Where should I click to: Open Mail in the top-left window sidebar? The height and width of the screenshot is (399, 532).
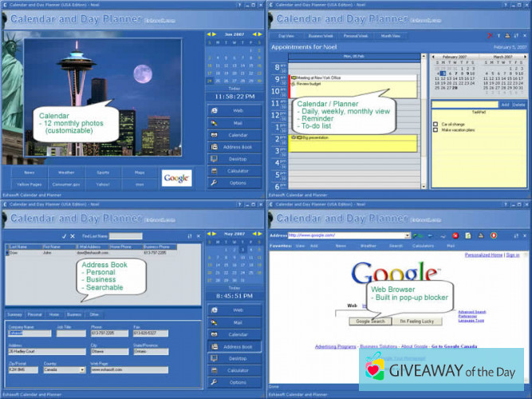point(234,123)
